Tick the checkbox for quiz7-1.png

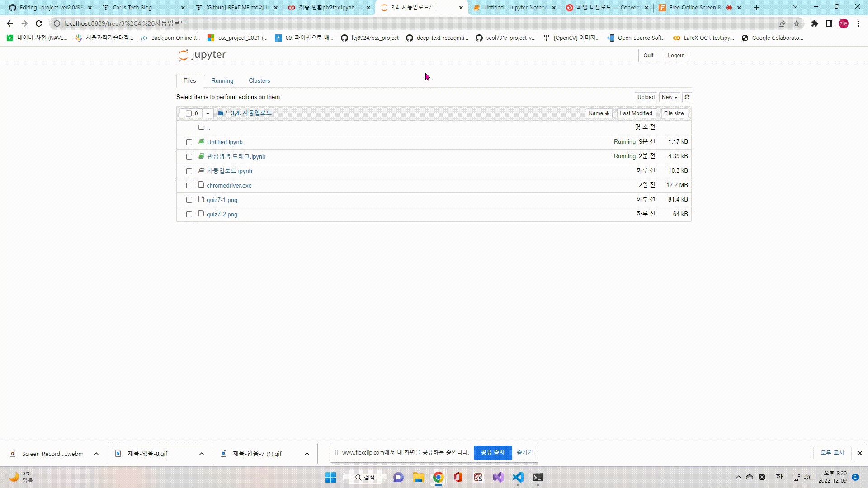(x=189, y=200)
